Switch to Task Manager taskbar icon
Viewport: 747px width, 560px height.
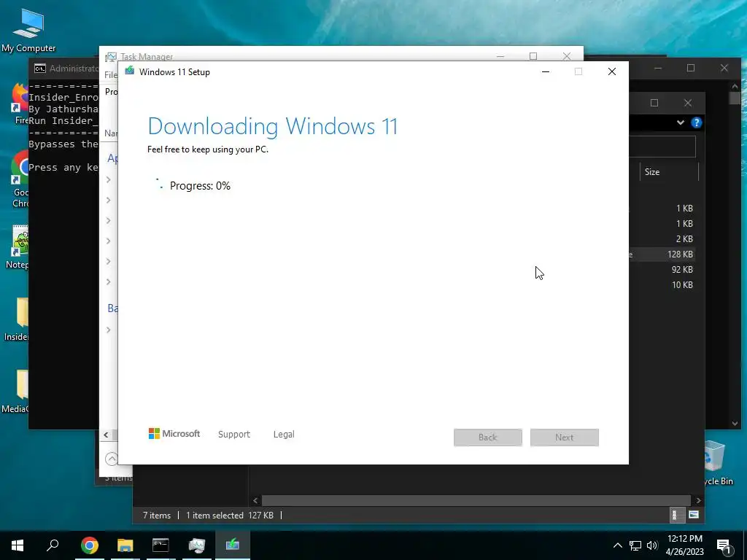[196, 545]
